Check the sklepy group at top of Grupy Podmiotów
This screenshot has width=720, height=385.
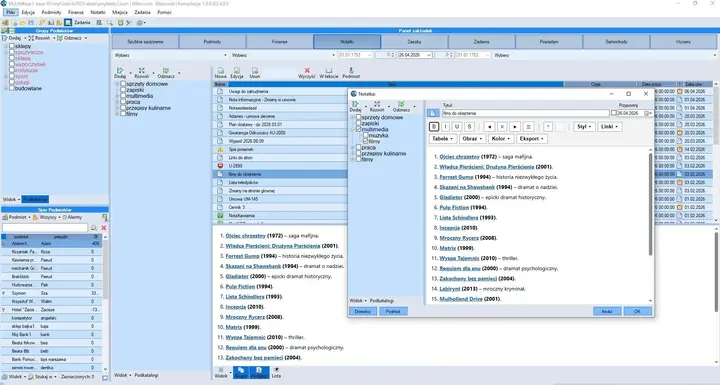pyautogui.click(x=12, y=46)
